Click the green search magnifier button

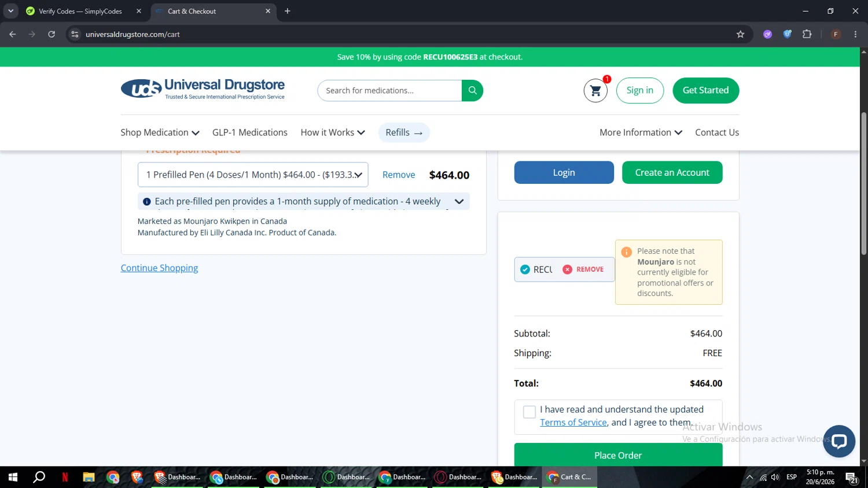coord(472,90)
